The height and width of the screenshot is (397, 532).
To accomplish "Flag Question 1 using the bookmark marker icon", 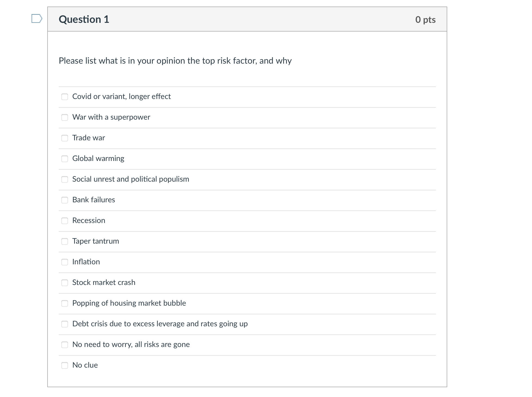I will 37,18.
